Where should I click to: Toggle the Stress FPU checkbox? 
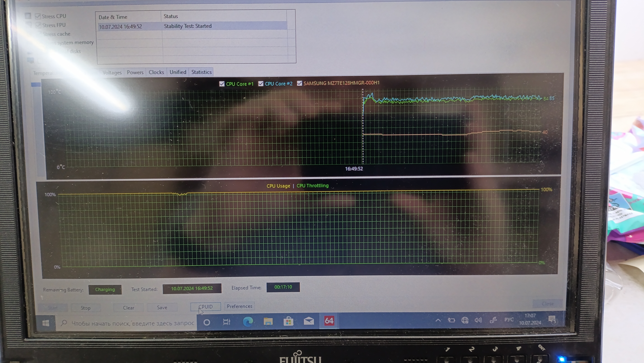click(38, 25)
